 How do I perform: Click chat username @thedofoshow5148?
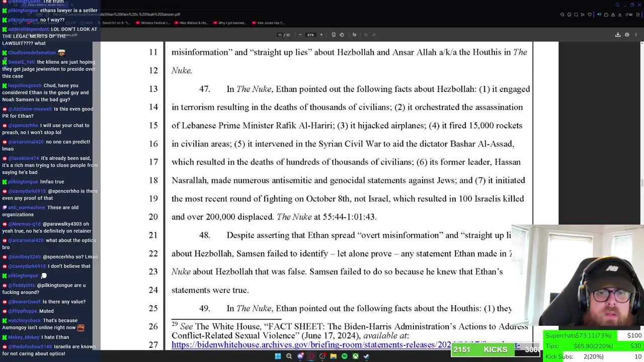[30, 346]
